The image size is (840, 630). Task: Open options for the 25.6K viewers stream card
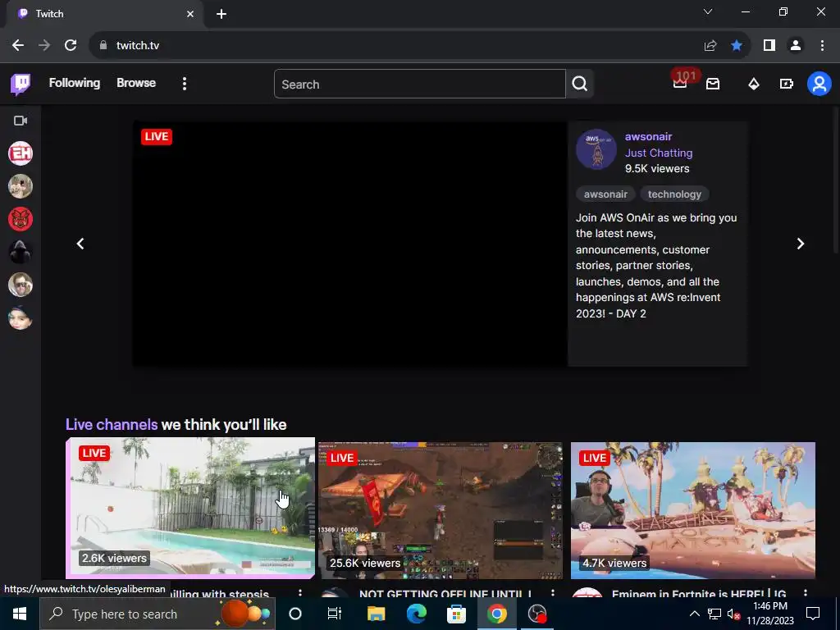click(552, 593)
